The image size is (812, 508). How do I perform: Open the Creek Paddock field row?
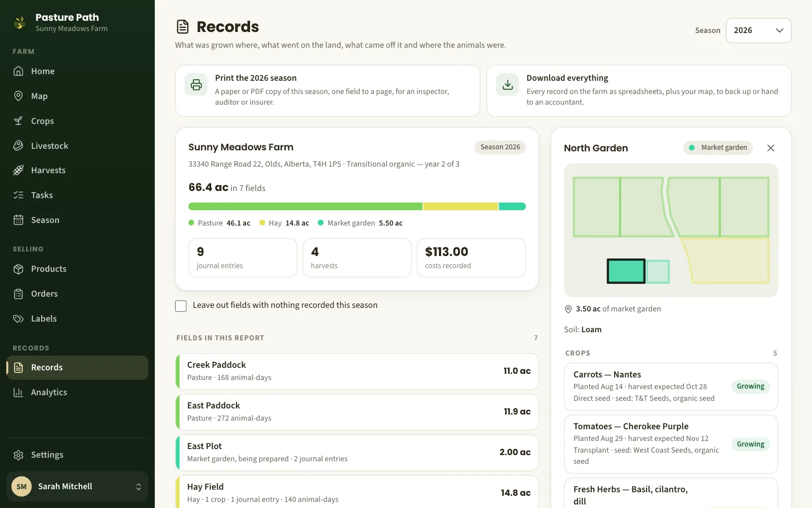(357, 371)
